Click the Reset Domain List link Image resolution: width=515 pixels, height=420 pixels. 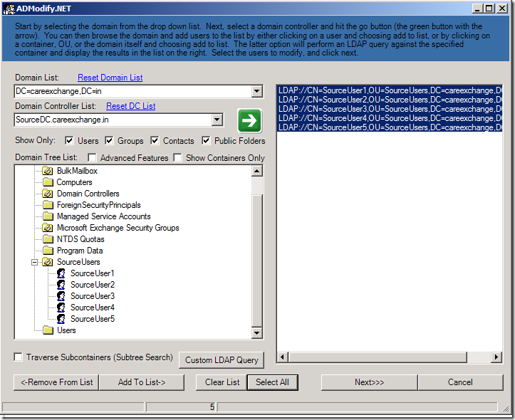click(110, 78)
